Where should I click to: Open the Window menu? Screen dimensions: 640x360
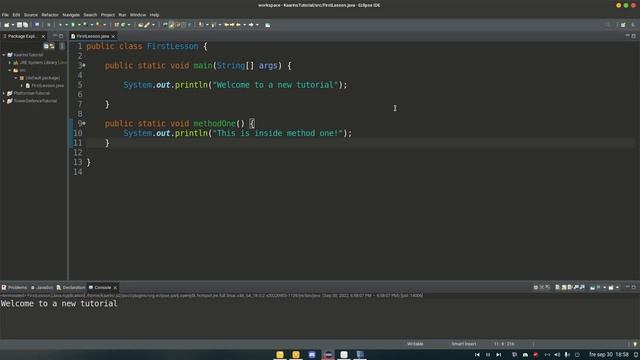click(138, 15)
